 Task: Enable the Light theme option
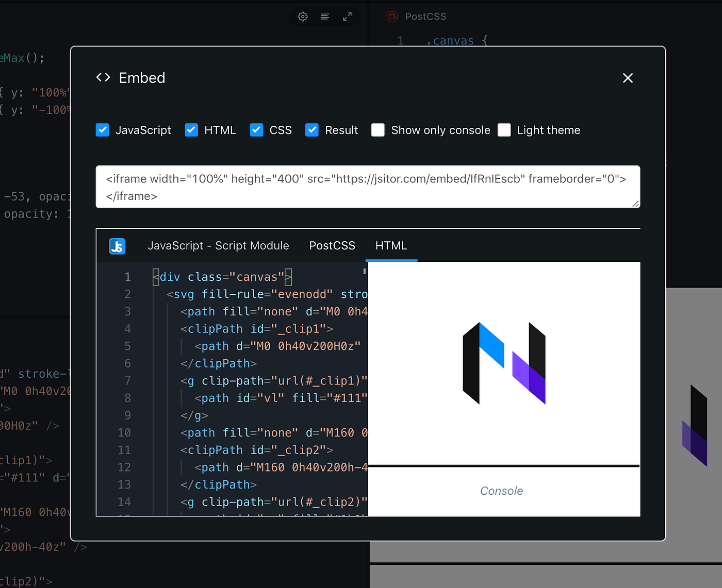pyautogui.click(x=504, y=130)
